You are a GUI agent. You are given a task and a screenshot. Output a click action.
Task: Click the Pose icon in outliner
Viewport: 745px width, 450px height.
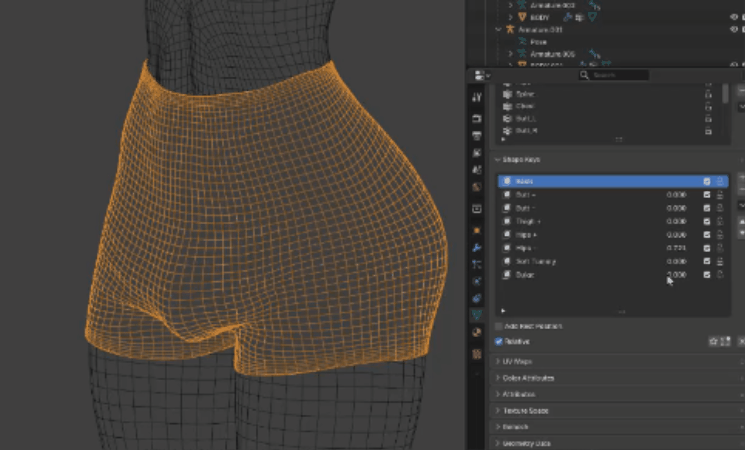[522, 42]
